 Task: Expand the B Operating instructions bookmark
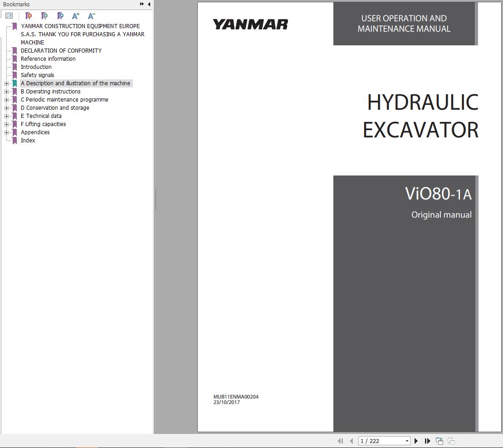6,92
